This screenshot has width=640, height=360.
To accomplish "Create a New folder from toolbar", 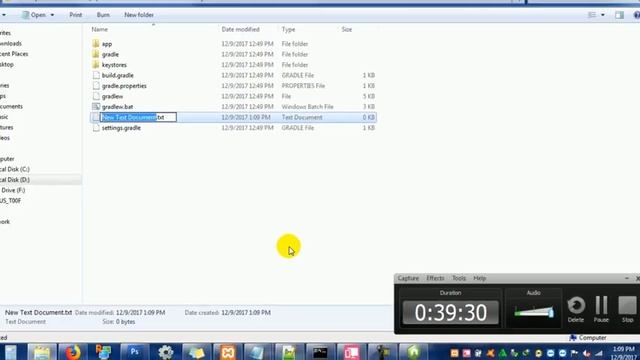I will (x=139, y=15).
